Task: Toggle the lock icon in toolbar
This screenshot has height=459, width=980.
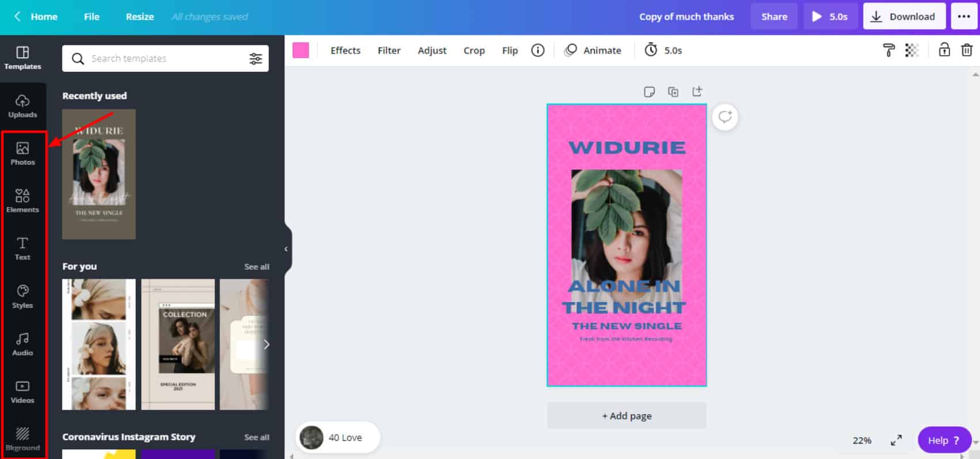Action: point(944,50)
